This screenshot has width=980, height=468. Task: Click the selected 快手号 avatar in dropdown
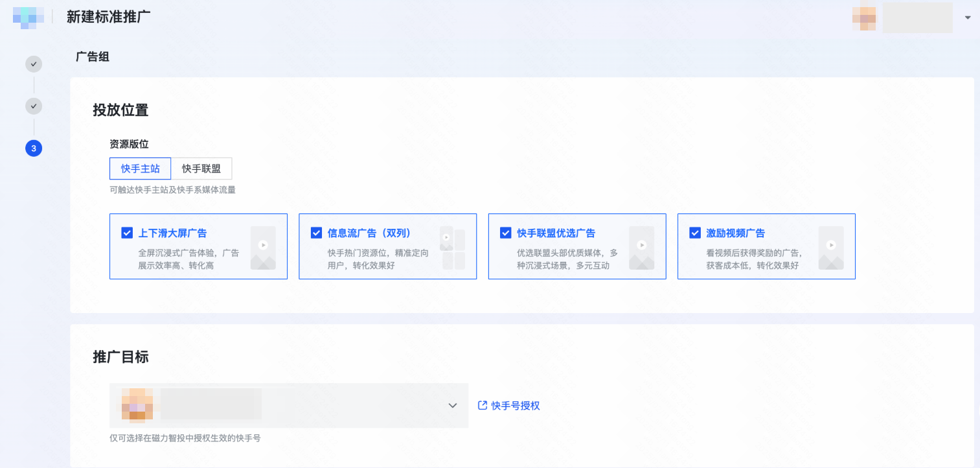pyautogui.click(x=137, y=404)
